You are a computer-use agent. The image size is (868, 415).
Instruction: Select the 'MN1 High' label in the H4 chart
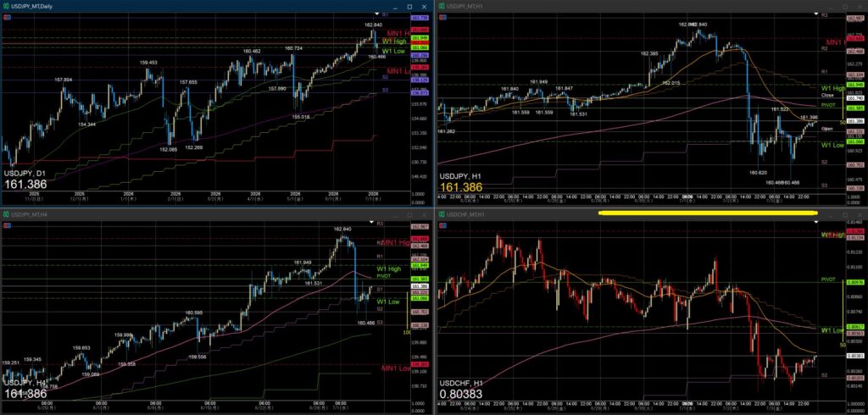click(396, 242)
